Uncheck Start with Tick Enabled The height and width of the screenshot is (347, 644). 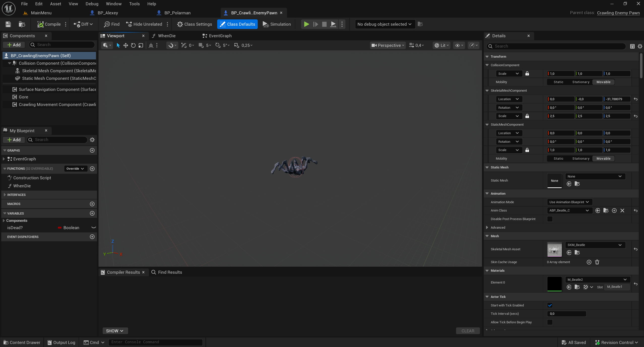point(550,305)
